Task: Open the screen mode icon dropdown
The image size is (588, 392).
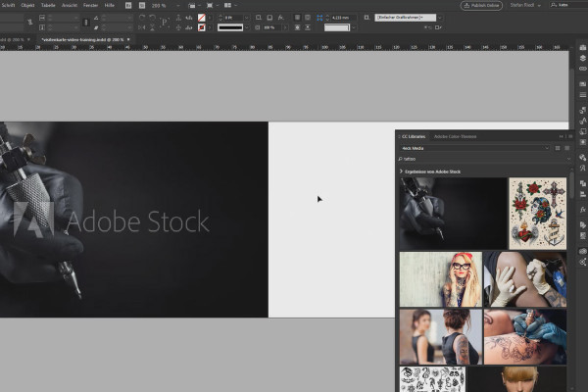Action: [x=211, y=6]
